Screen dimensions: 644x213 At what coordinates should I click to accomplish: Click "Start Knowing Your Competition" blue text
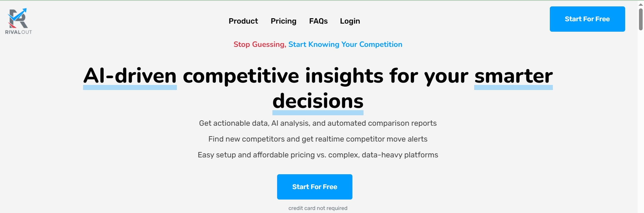click(345, 44)
